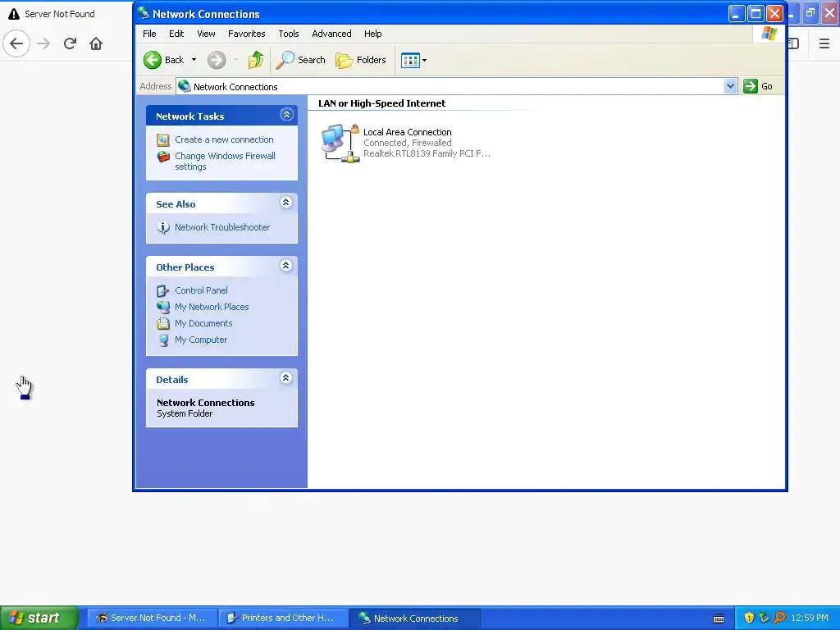Open the Favorites menu

click(x=246, y=34)
